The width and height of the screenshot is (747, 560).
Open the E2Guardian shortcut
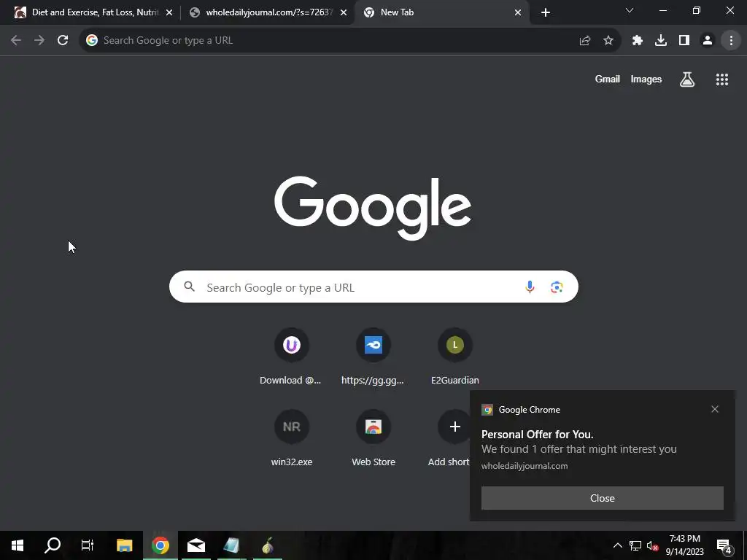pos(455,357)
